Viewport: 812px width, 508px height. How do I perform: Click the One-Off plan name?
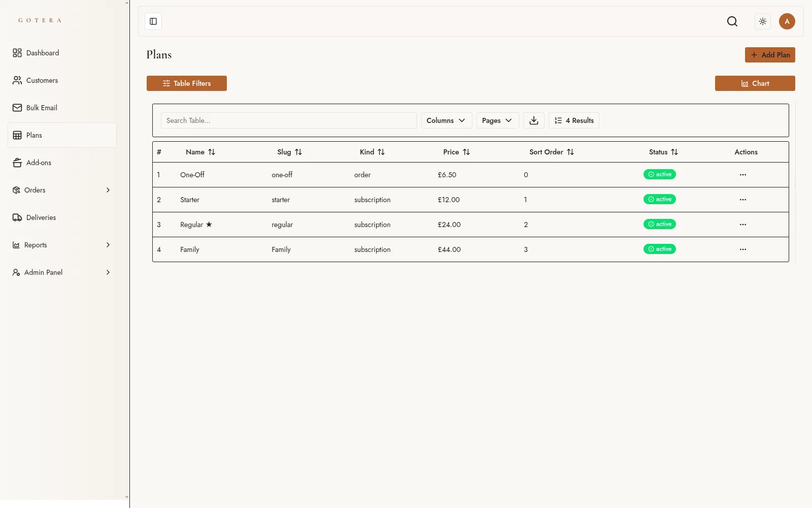point(192,175)
